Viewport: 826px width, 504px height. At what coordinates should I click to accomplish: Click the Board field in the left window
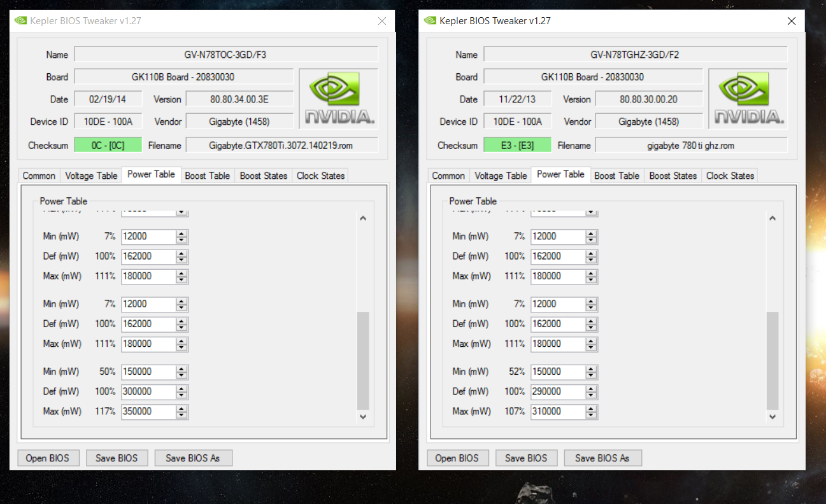184,77
